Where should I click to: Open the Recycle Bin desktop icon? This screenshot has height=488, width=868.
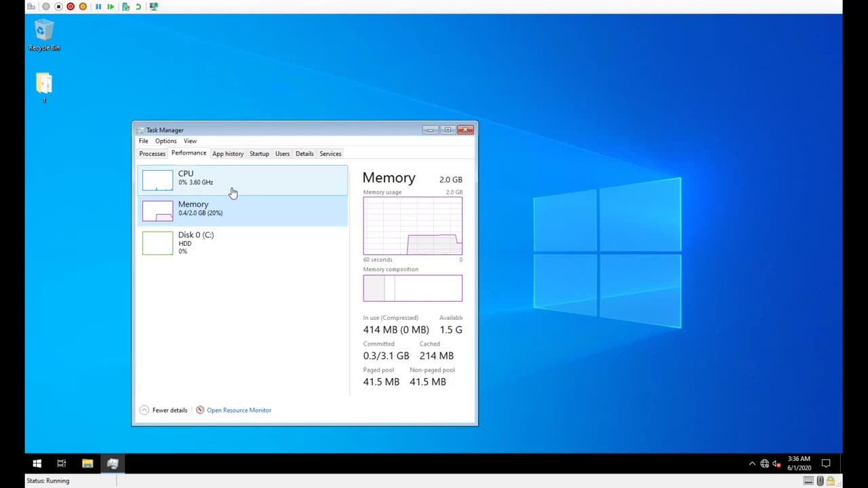pos(44,35)
